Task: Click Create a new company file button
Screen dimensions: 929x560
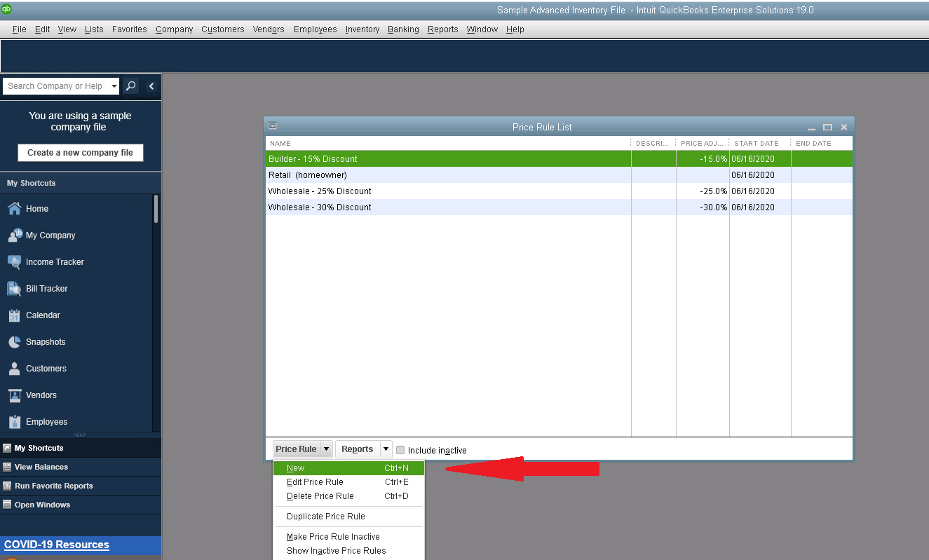Action: click(x=81, y=153)
